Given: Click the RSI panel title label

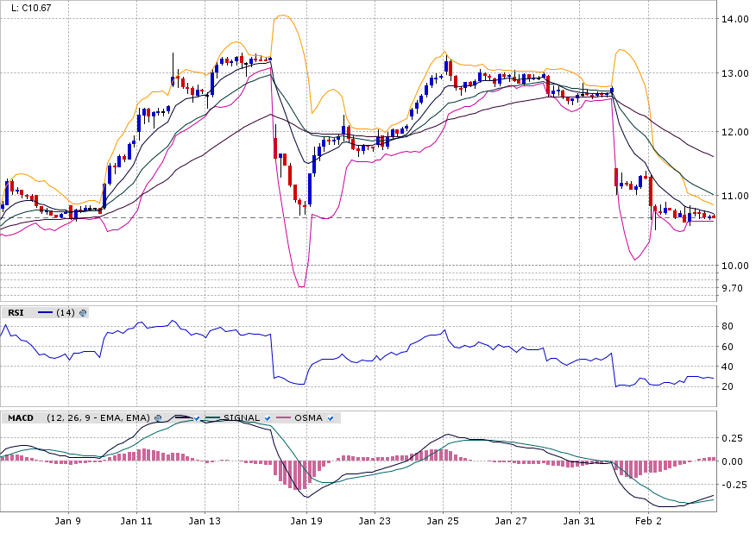Looking at the screenshot, I should [16, 313].
